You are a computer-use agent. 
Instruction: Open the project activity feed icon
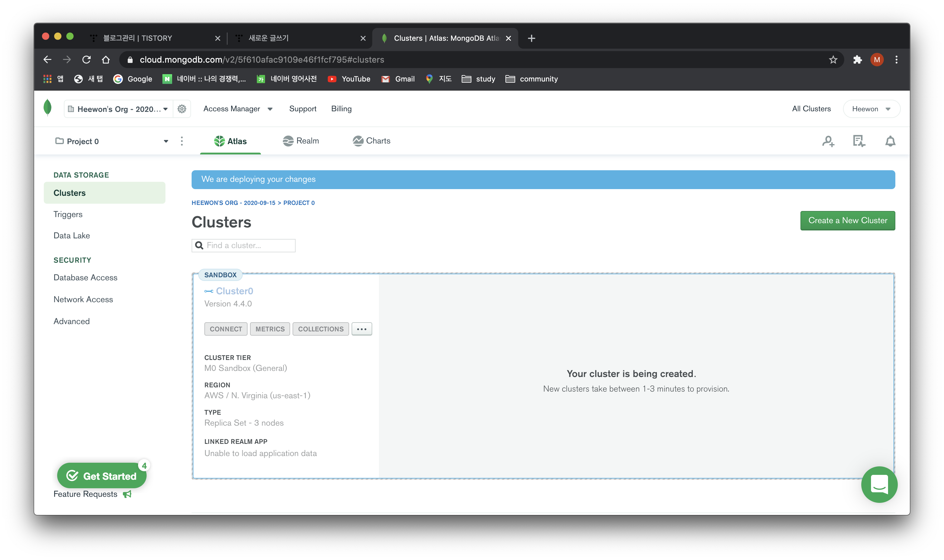[859, 141]
